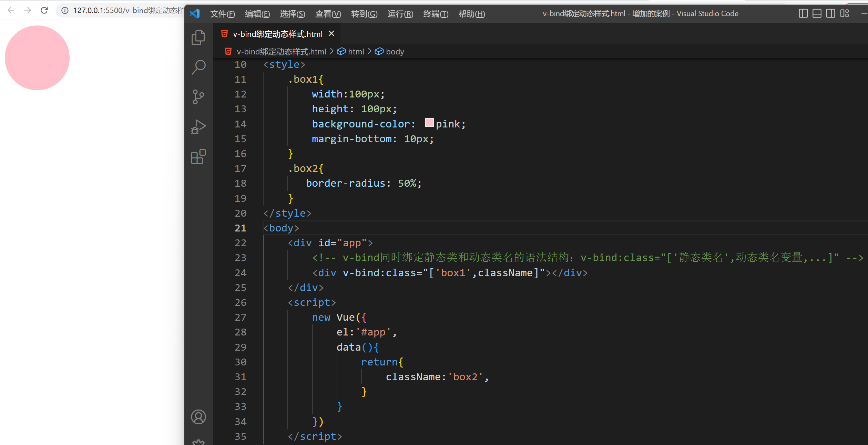868x445 pixels.
Task: Close the v-bind绑定动态样式.html tab
Action: coord(331,33)
